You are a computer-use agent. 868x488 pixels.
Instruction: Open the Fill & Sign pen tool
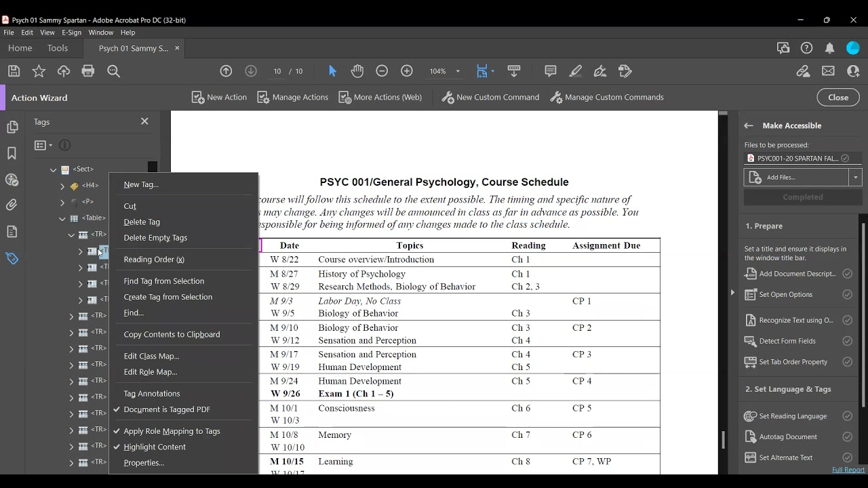coord(600,71)
